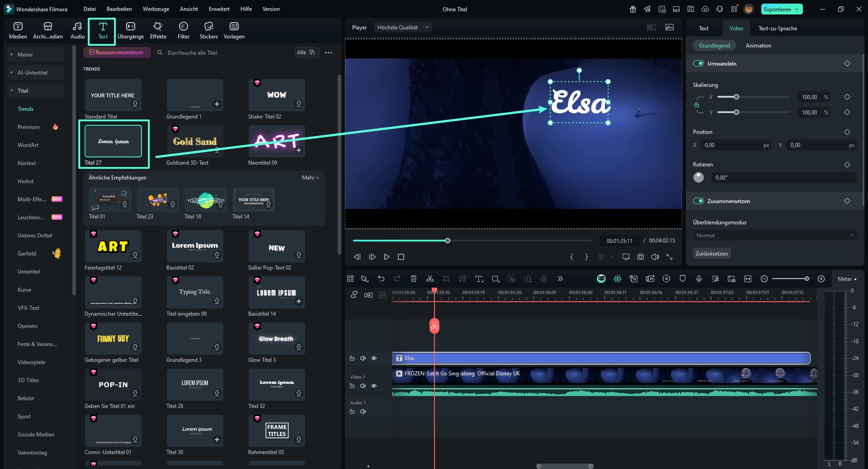
Task: Open the three-dots more options menu
Action: (329, 52)
